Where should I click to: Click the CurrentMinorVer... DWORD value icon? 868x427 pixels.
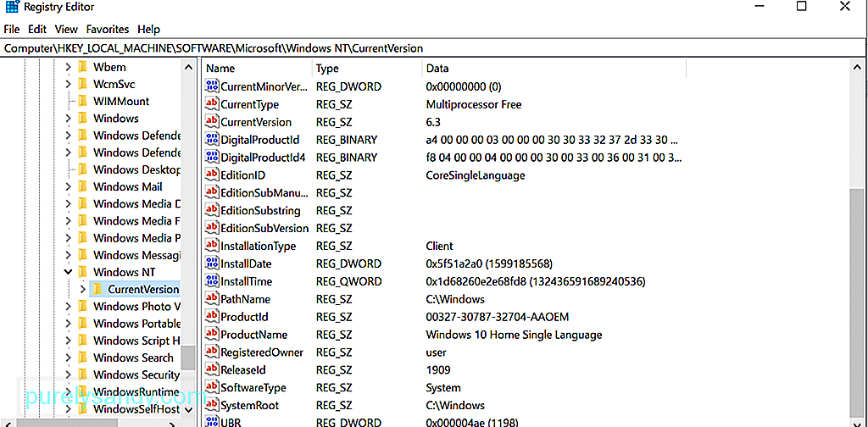[x=211, y=86]
